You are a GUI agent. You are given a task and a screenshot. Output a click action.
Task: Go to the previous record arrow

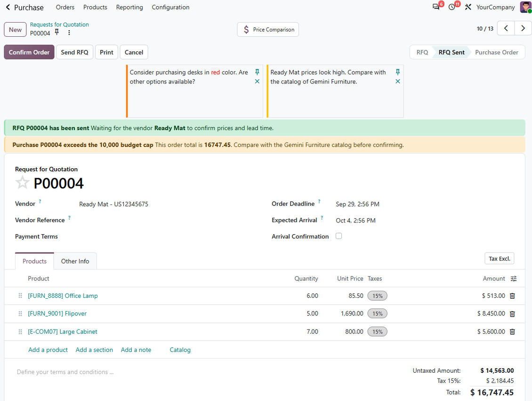pos(506,29)
